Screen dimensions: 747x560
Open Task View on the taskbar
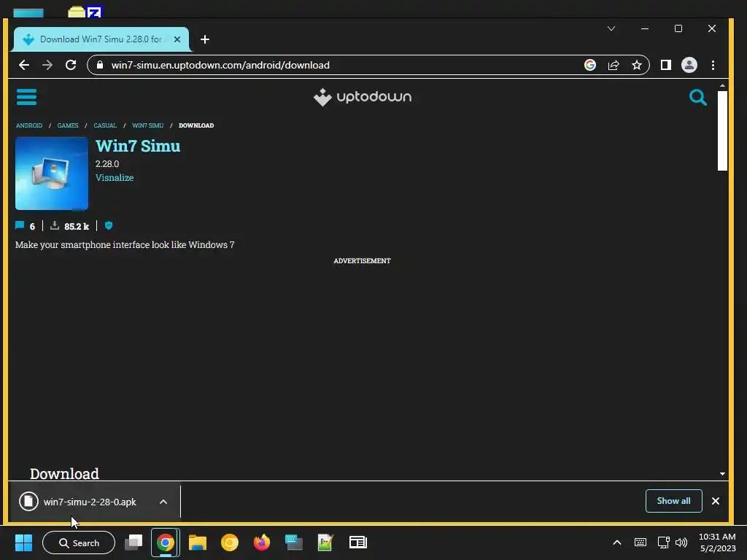tap(133, 542)
